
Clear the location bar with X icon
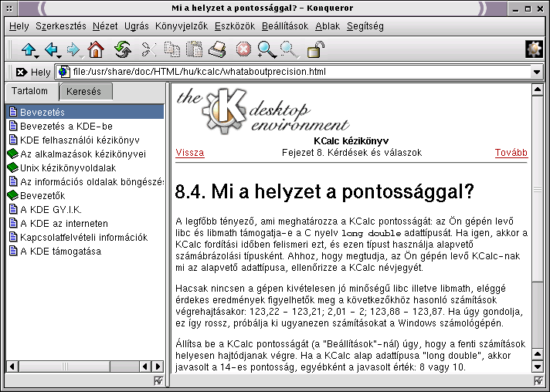pos(22,73)
